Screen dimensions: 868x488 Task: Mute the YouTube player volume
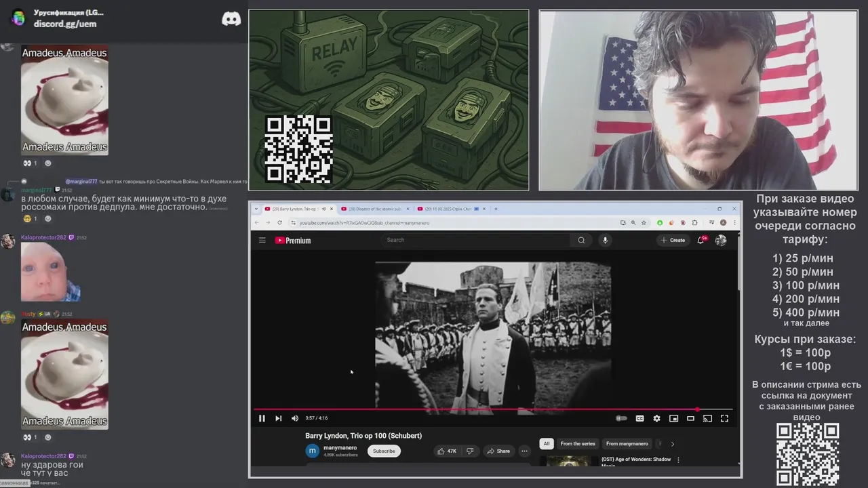pos(294,418)
